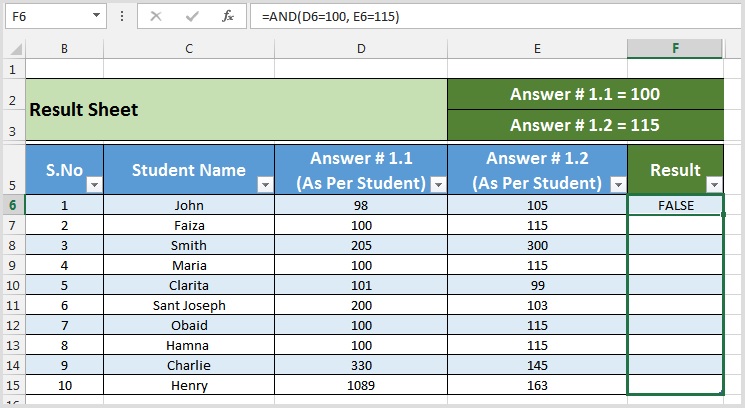Open the Student Name filter dropdown
This screenshot has height=408, width=745.
tap(265, 184)
